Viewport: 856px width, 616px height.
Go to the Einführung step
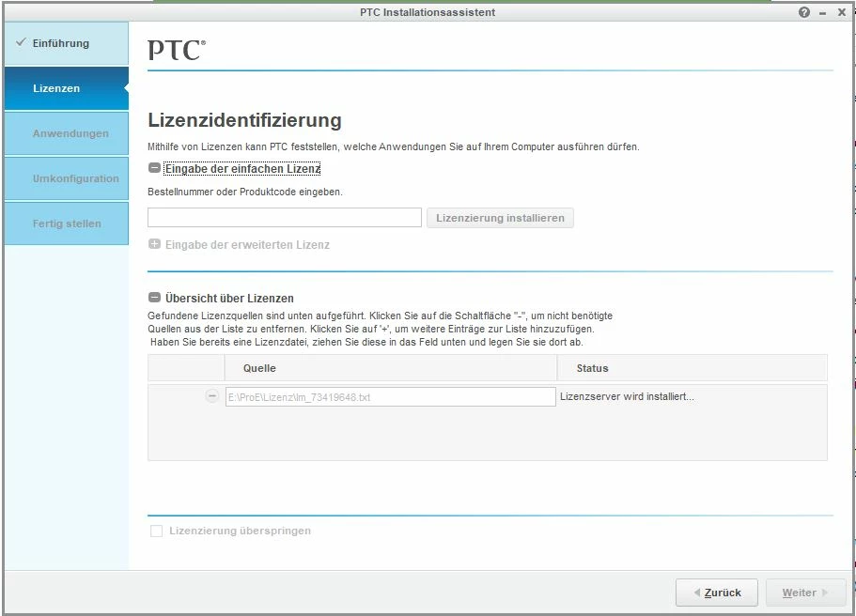(67, 43)
